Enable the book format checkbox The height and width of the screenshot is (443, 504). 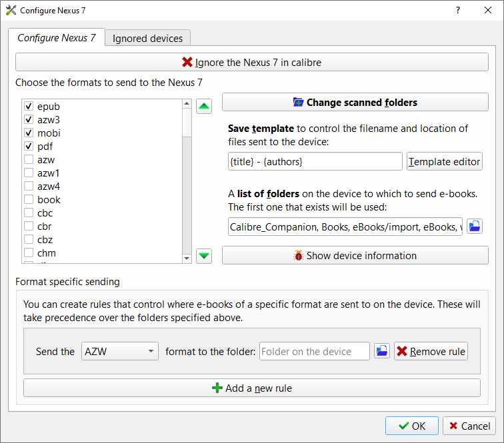point(29,199)
